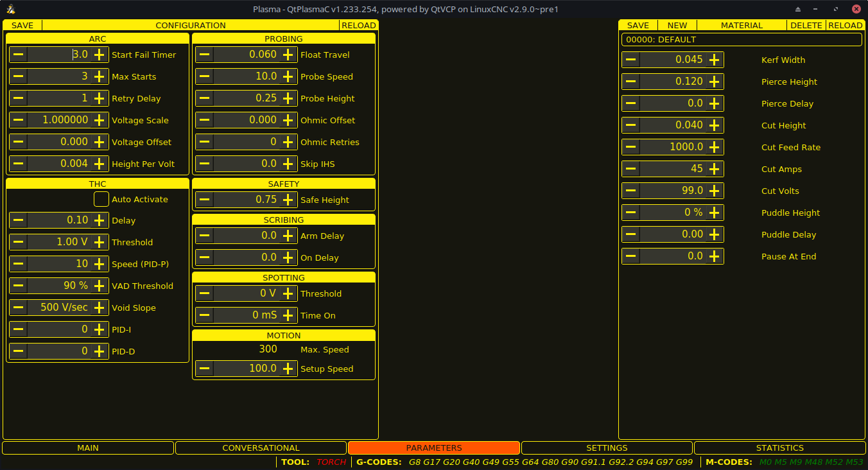
Task: Decrease Cut Amps with the minus icon
Action: point(630,168)
